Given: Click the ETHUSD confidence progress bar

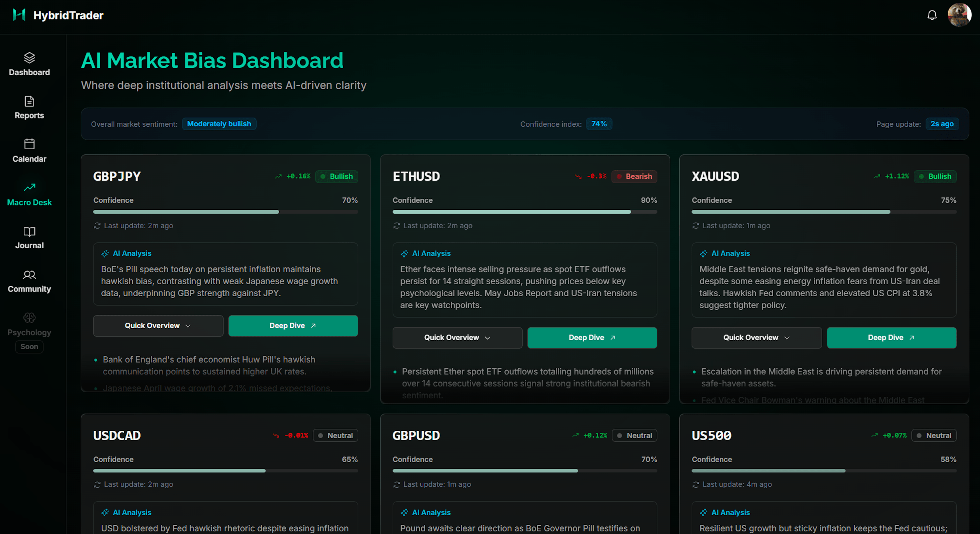Looking at the screenshot, I should point(525,212).
